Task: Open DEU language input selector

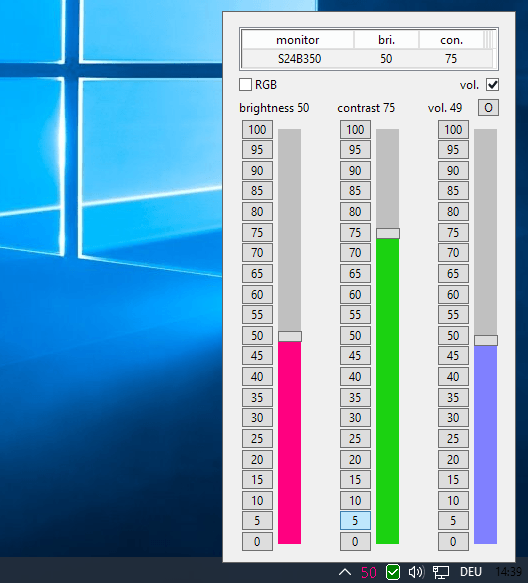Action: [471, 572]
